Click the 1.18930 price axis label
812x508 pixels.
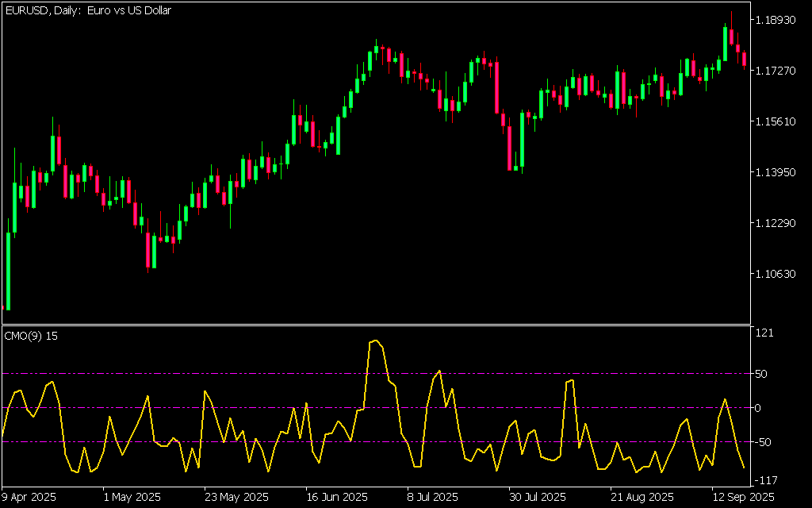(x=778, y=20)
